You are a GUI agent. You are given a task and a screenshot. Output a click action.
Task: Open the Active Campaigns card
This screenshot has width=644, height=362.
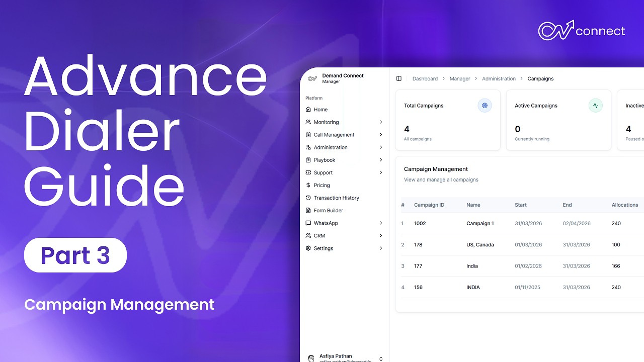pyautogui.click(x=558, y=120)
